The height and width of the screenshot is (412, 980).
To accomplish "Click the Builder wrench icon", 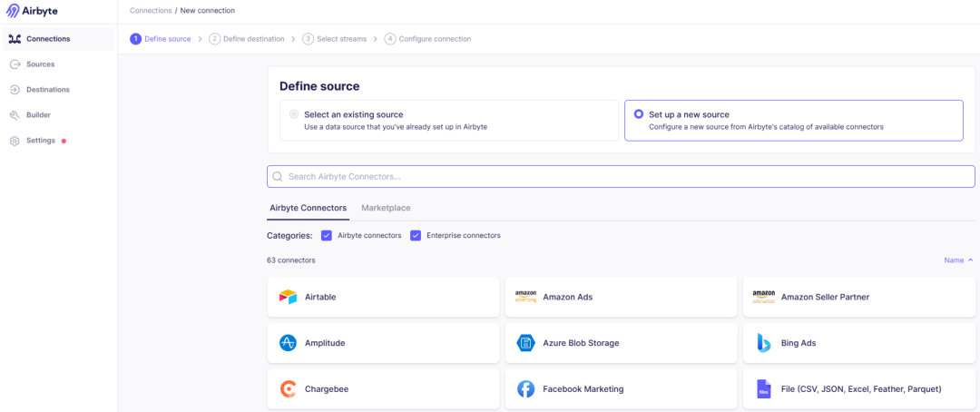I will (15, 115).
